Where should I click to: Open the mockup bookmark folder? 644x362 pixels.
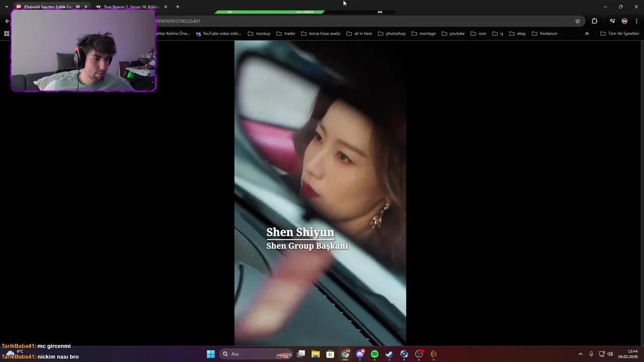pyautogui.click(x=259, y=34)
